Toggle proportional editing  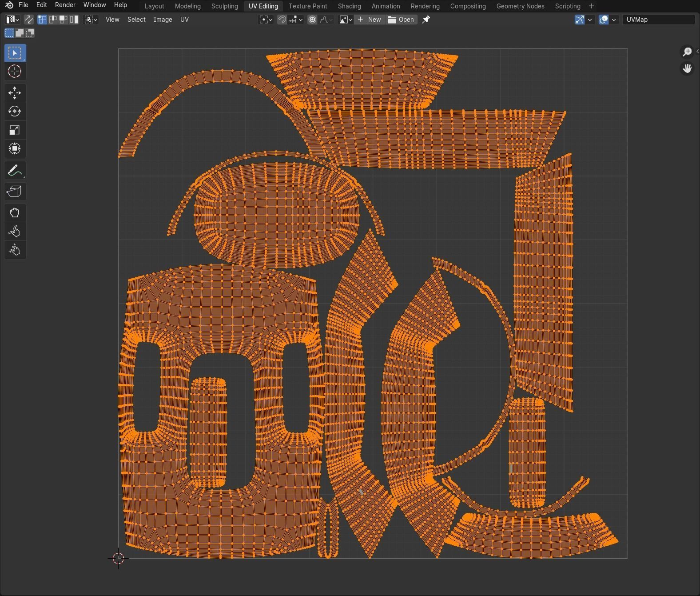[x=312, y=20]
